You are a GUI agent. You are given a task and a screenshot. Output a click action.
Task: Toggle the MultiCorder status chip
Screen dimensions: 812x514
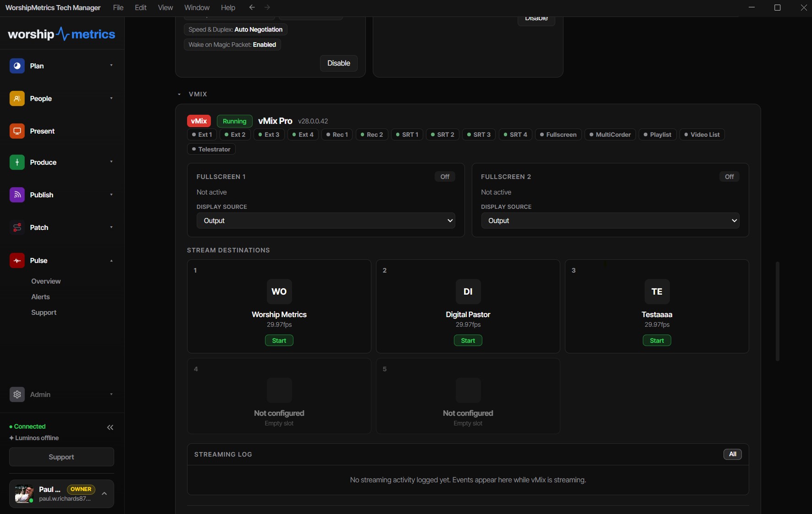point(610,134)
